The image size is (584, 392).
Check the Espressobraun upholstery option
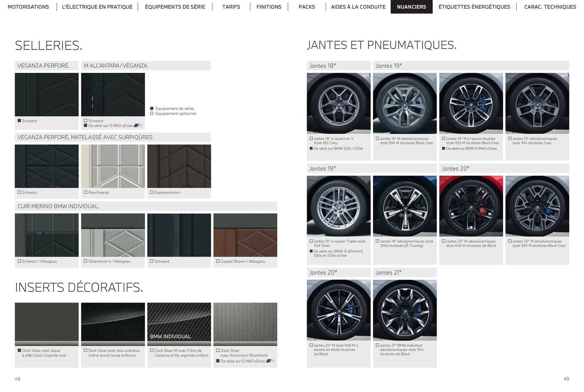click(x=152, y=192)
